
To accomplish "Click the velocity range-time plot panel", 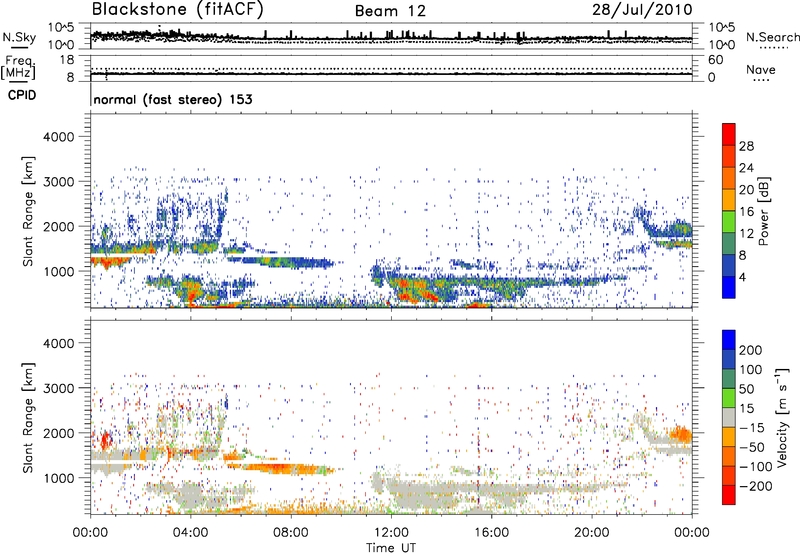I will 391,417.
